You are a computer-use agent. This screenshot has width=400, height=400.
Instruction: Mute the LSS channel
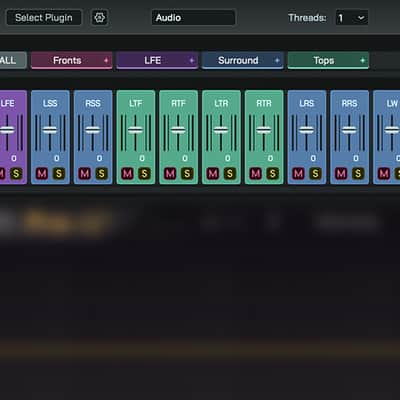42,173
